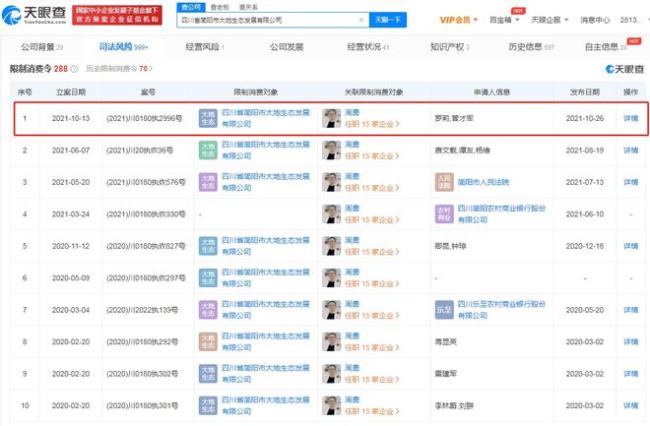Go to the 公司发展 tab
Image resolution: width=650 pixels, height=426 pixels.
coord(286,47)
